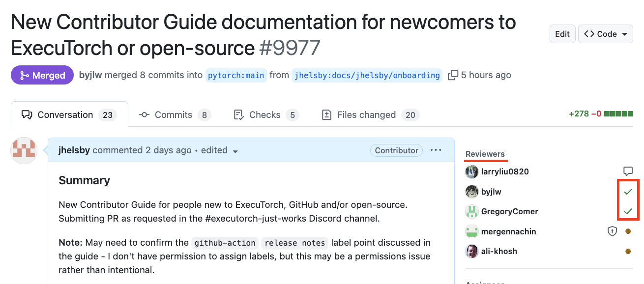Image resolution: width=644 pixels, height=284 pixels.
Task: Click mergennachin's pending review dot
Action: click(x=628, y=231)
